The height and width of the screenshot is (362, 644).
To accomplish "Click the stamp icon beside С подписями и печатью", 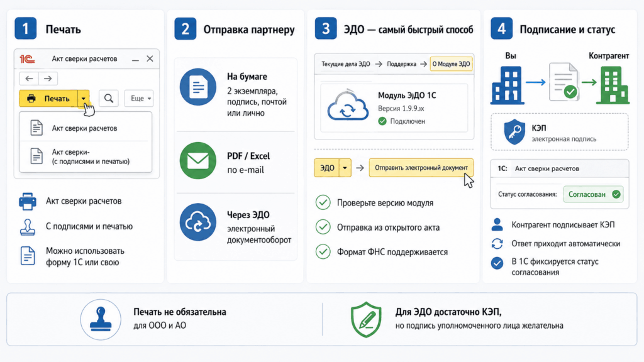I will pos(28,227).
